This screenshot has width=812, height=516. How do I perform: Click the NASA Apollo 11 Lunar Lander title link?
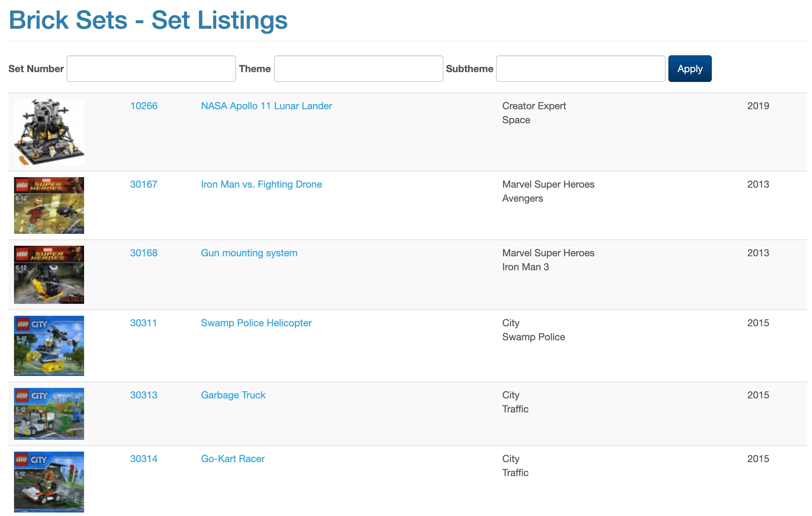266,106
